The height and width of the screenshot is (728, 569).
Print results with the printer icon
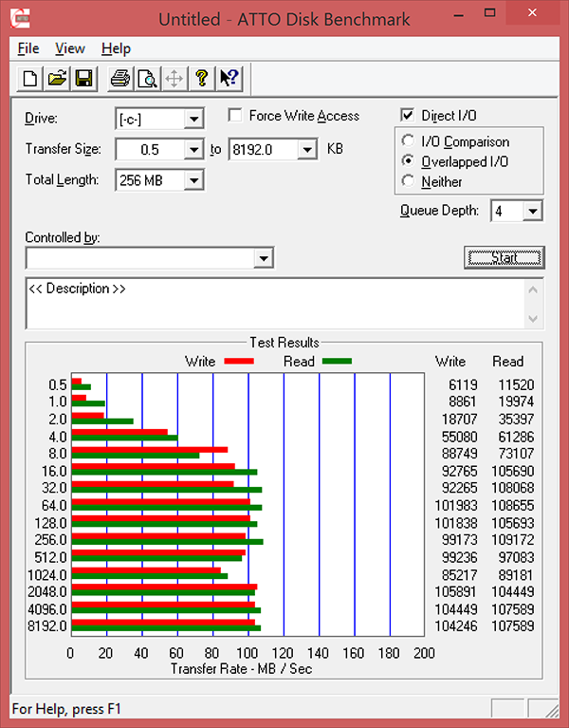(120, 78)
